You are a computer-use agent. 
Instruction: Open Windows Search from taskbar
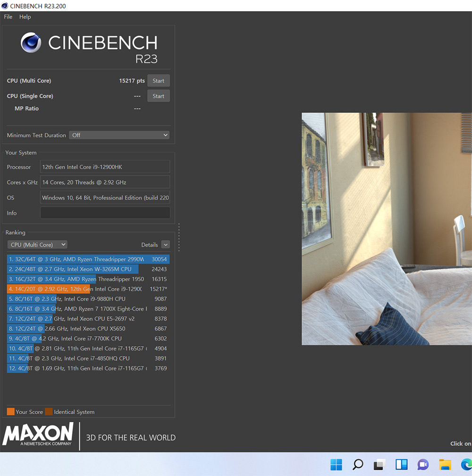click(358, 465)
